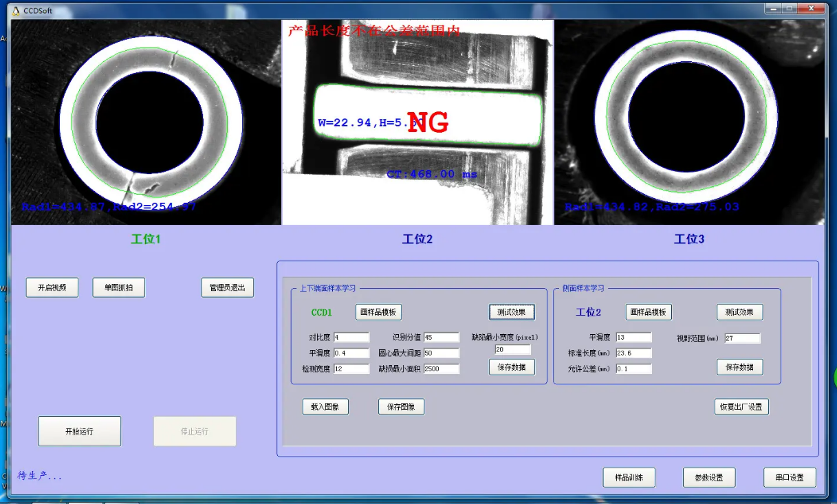
Task: Open the 串口设置 dialog
Action: 790,477
